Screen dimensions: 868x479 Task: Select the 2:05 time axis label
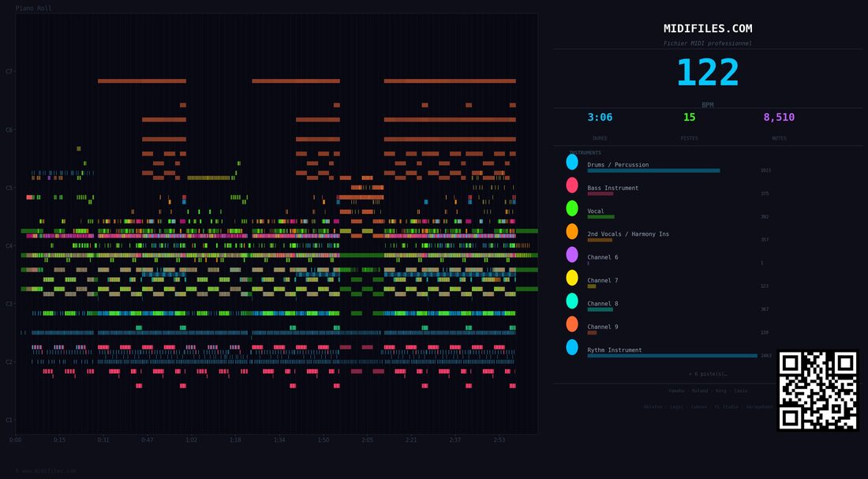point(368,440)
